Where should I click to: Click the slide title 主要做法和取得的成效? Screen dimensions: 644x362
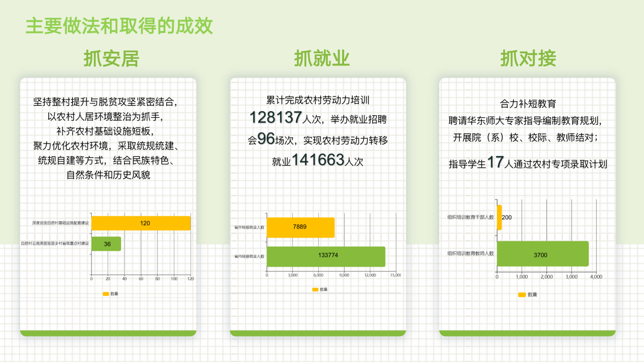pos(119,26)
